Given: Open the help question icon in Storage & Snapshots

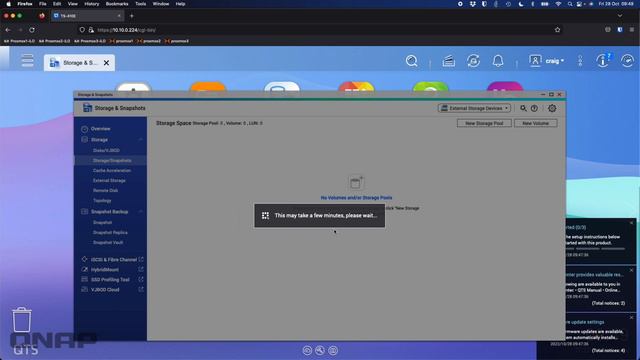Looking at the screenshot, I should pyautogui.click(x=534, y=108).
